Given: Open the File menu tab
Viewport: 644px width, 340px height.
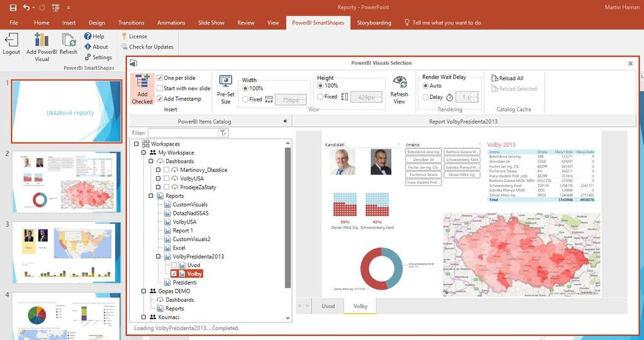Looking at the screenshot, I should 14,23.
